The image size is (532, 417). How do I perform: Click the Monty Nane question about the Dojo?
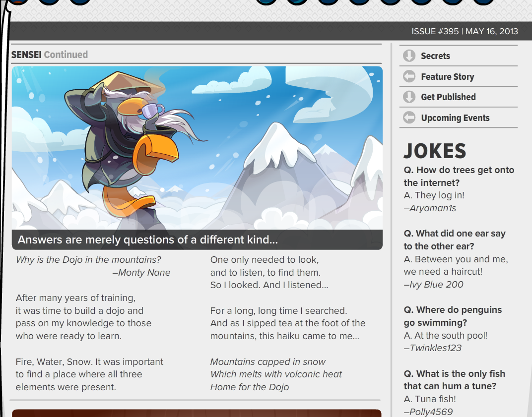(93, 266)
